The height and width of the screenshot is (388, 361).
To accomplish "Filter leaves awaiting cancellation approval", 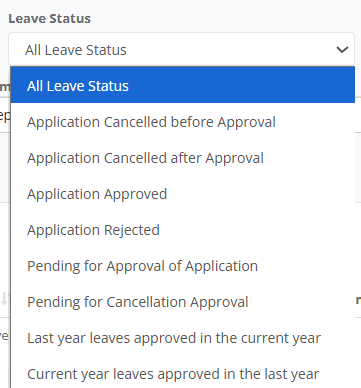I will coord(183,302).
